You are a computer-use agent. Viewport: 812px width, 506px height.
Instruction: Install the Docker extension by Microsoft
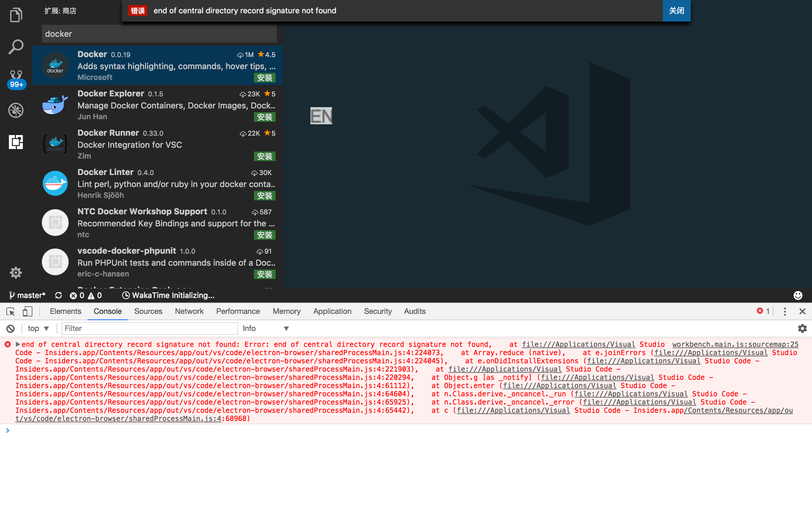point(265,78)
